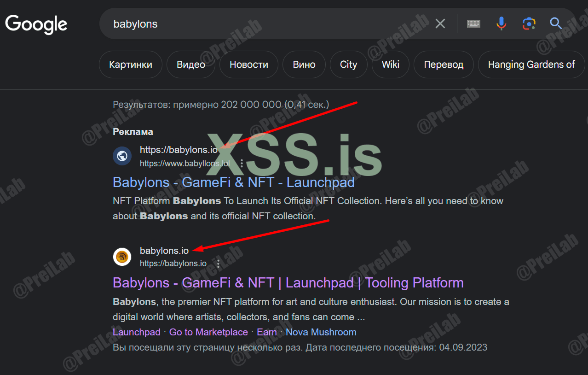Open three-dot menu beside https://babylons.io
The width and height of the screenshot is (588, 375).
point(219,264)
